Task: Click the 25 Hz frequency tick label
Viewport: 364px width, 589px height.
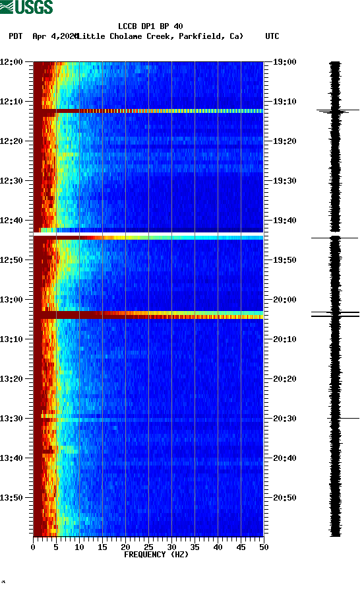Action: [x=148, y=547]
